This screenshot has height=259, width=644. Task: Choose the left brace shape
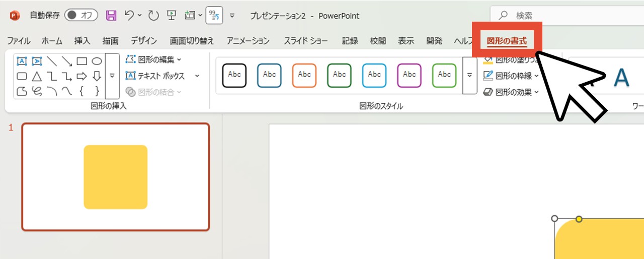click(82, 91)
